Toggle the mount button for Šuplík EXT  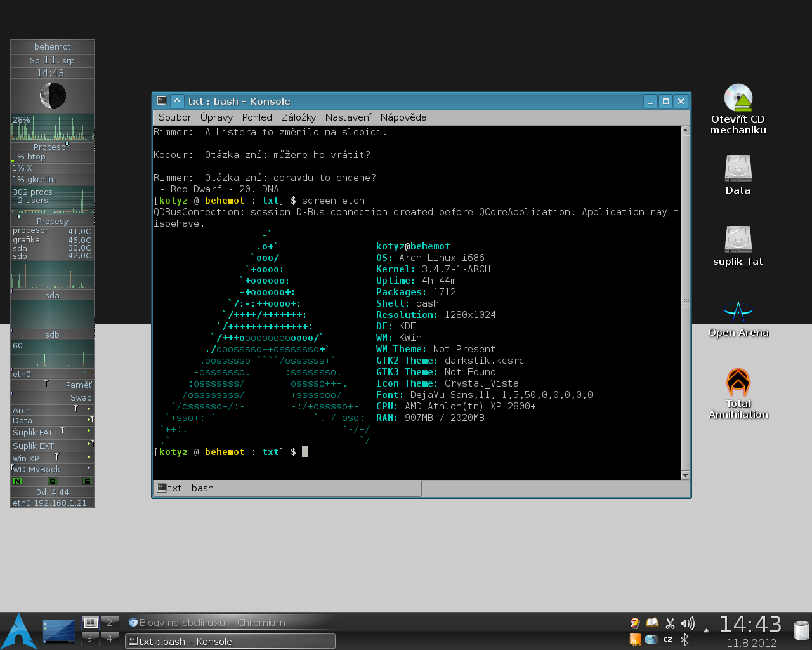click(89, 444)
